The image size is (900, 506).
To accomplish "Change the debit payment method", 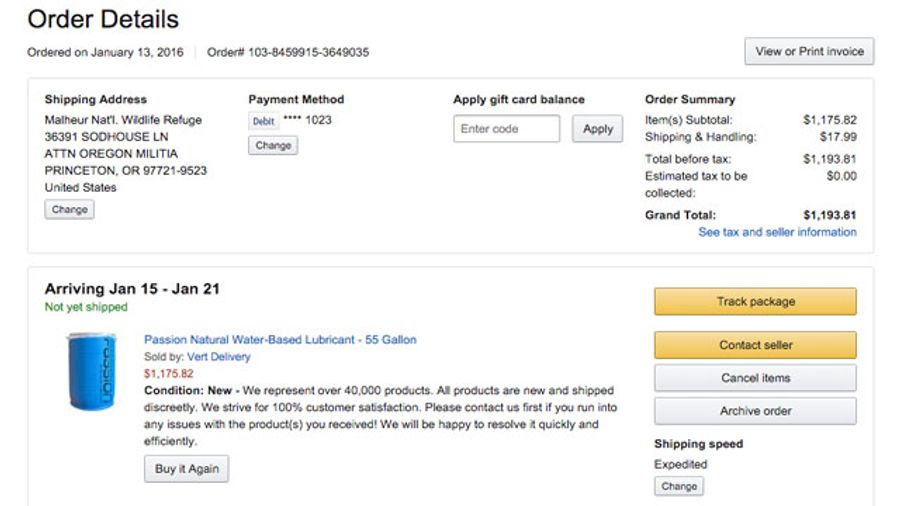I will [273, 145].
